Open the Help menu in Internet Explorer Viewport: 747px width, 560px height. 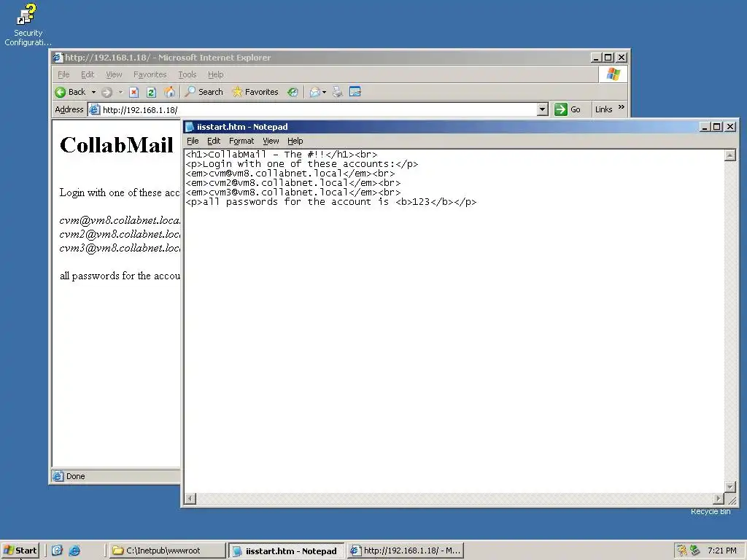click(215, 75)
